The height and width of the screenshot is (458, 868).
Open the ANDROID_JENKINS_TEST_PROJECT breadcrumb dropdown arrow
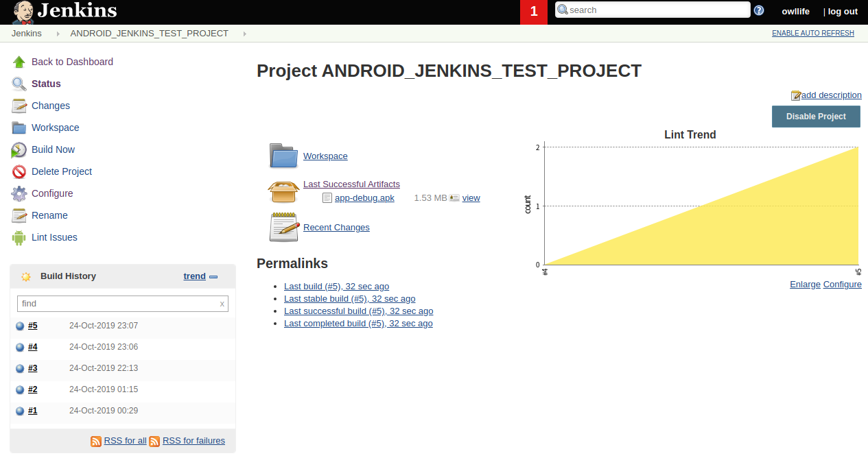click(x=245, y=34)
